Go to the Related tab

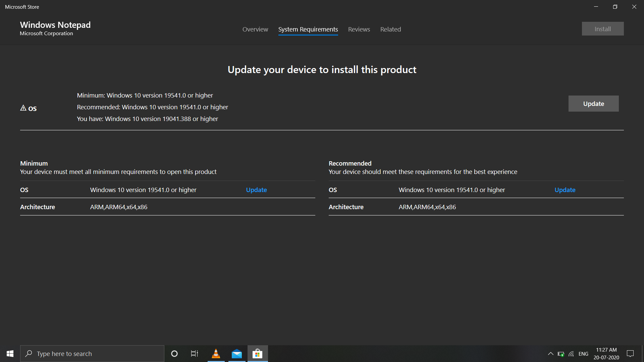pyautogui.click(x=390, y=29)
